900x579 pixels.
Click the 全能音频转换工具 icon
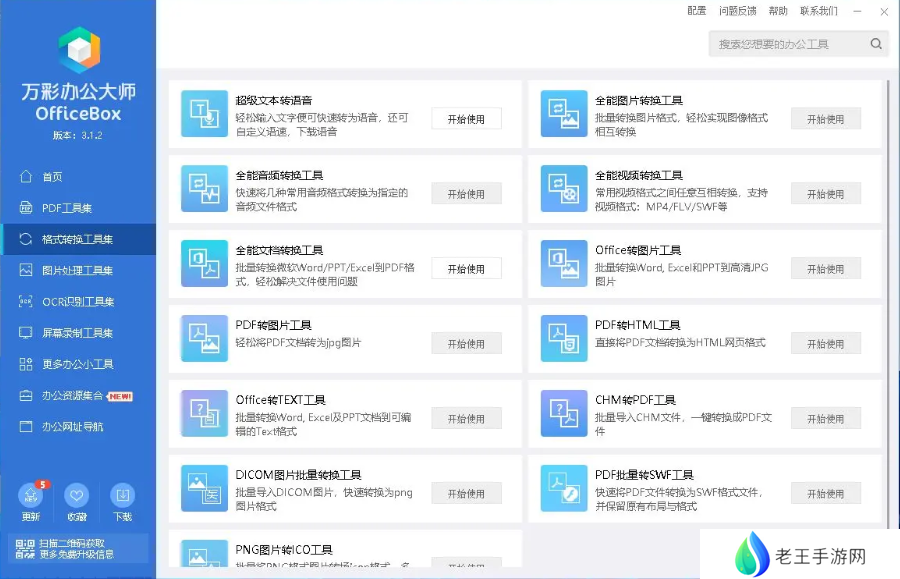click(204, 189)
